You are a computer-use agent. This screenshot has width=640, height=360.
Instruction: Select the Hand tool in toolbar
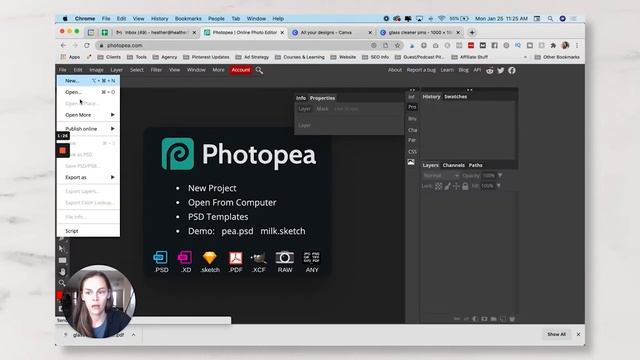tap(62, 271)
